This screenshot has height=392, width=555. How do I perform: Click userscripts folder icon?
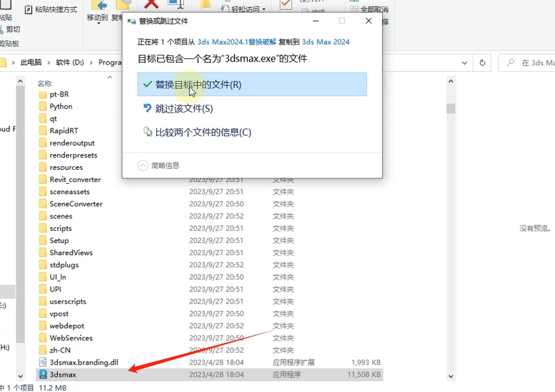(43, 301)
